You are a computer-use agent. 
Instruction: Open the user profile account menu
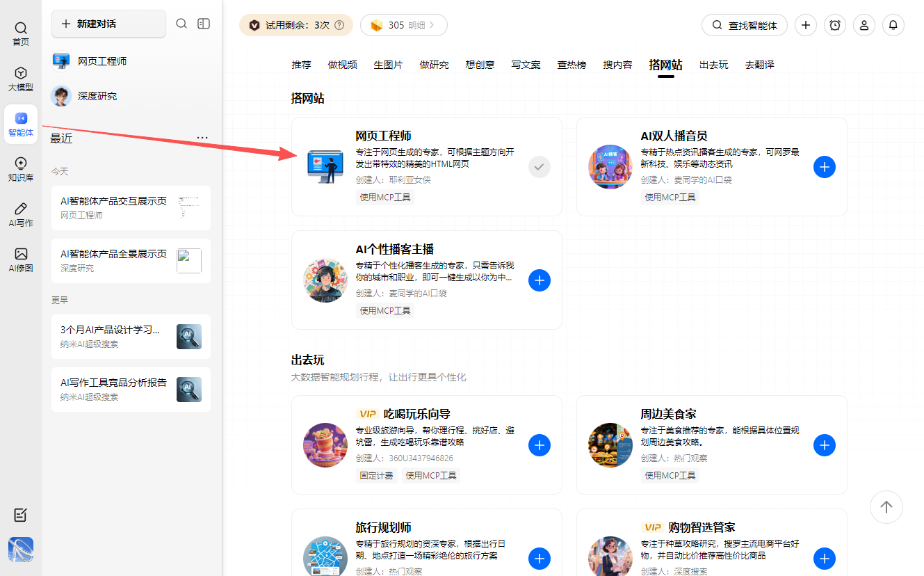(x=864, y=25)
